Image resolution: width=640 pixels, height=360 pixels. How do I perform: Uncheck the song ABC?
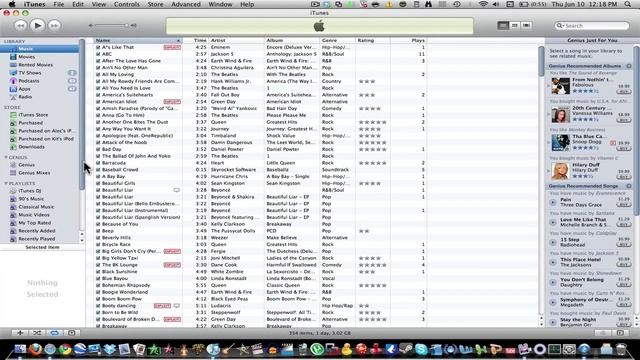pos(98,54)
